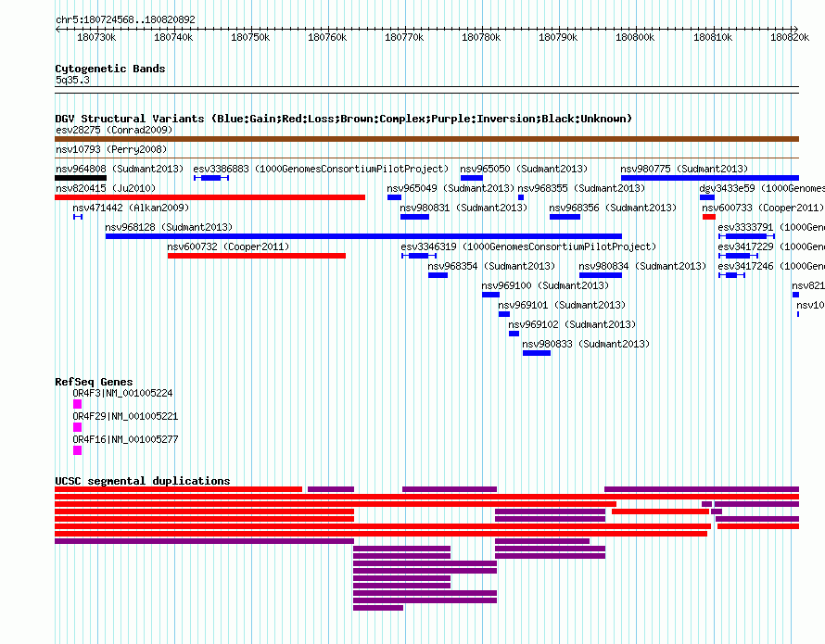This screenshot has height=644, width=825.
Task: Click the UCSC segmental duplications track title
Action: [x=143, y=481]
